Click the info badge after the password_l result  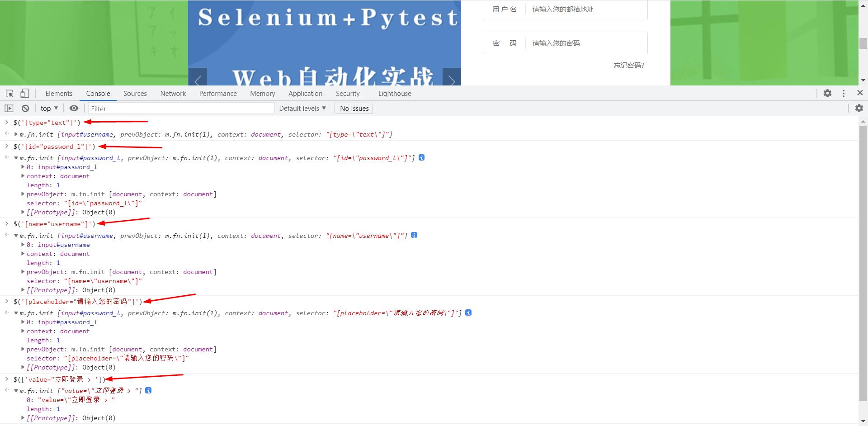pyautogui.click(x=421, y=158)
